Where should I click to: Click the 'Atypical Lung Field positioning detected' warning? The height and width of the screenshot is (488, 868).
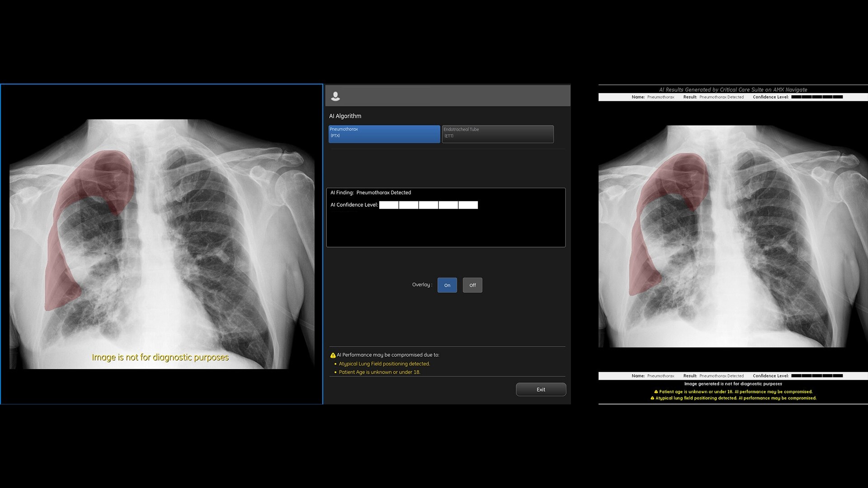(x=384, y=364)
